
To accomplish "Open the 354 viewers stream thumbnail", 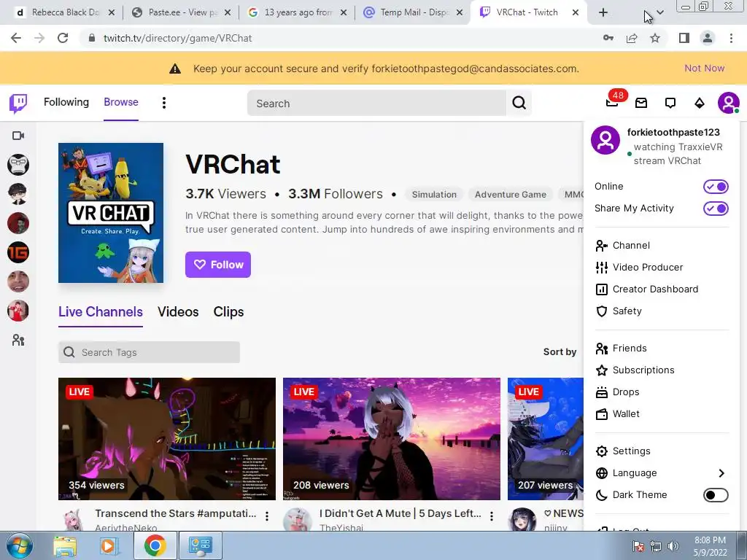I will point(167,438).
